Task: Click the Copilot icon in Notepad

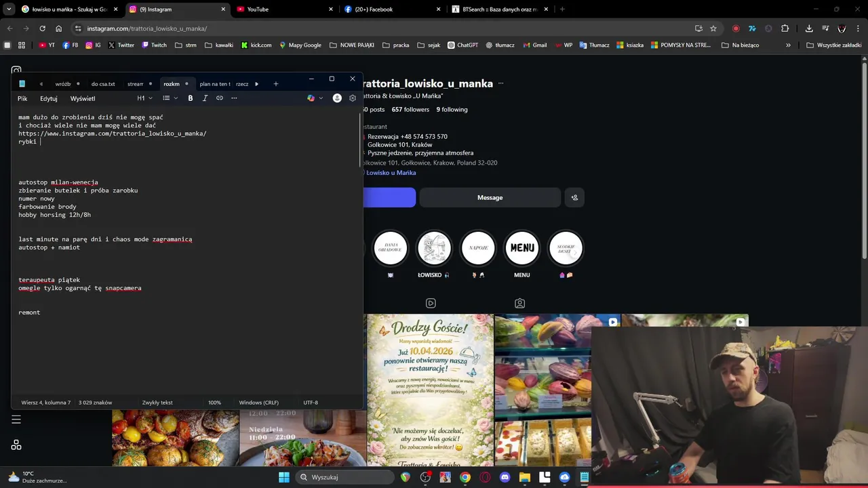Action: (x=311, y=98)
